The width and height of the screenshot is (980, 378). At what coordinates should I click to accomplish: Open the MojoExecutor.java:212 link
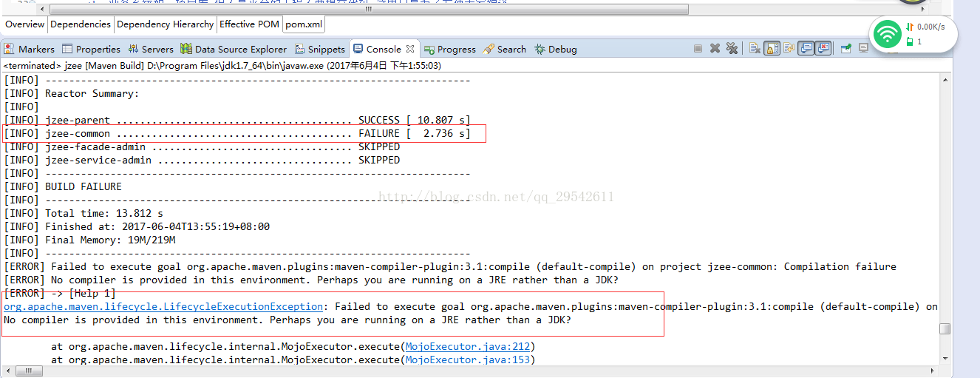[x=467, y=347]
